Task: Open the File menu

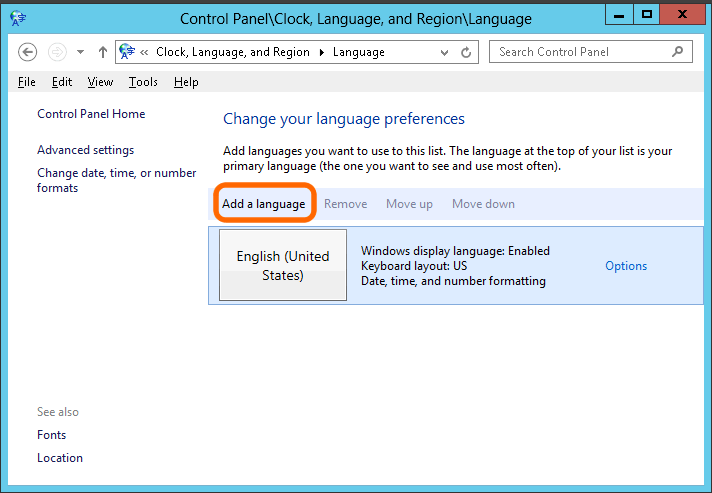Action: (26, 82)
